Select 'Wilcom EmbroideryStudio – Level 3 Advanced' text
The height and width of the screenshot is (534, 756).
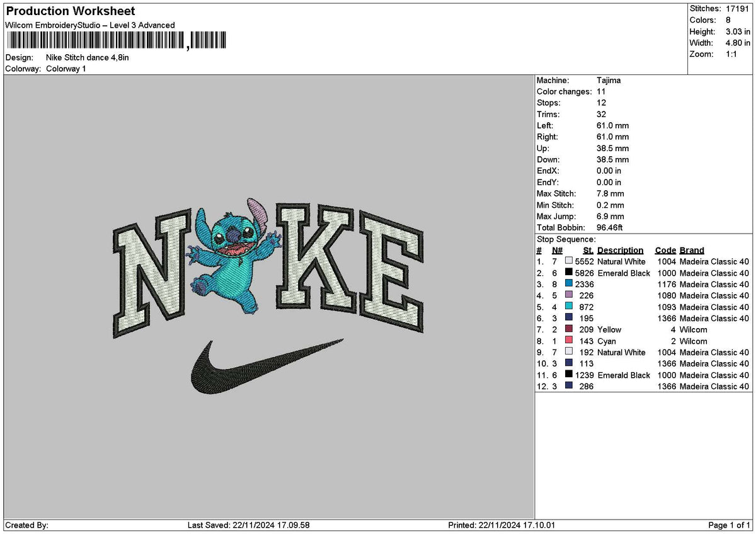[90, 25]
